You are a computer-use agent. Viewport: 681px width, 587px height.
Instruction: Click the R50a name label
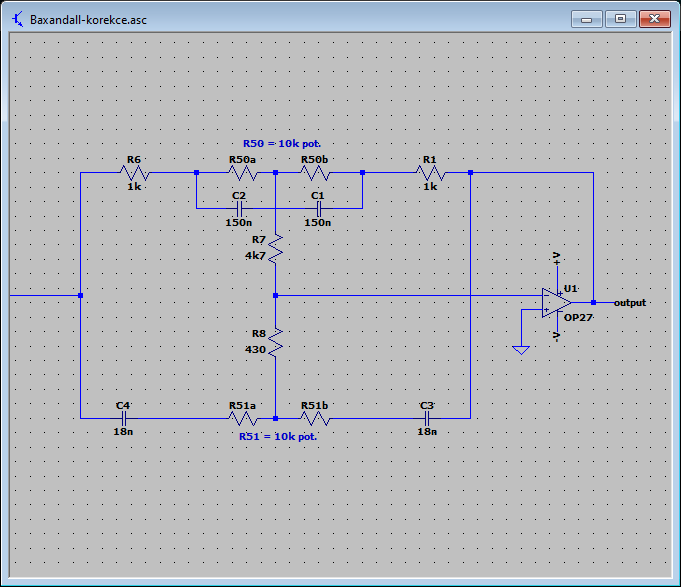click(242, 160)
